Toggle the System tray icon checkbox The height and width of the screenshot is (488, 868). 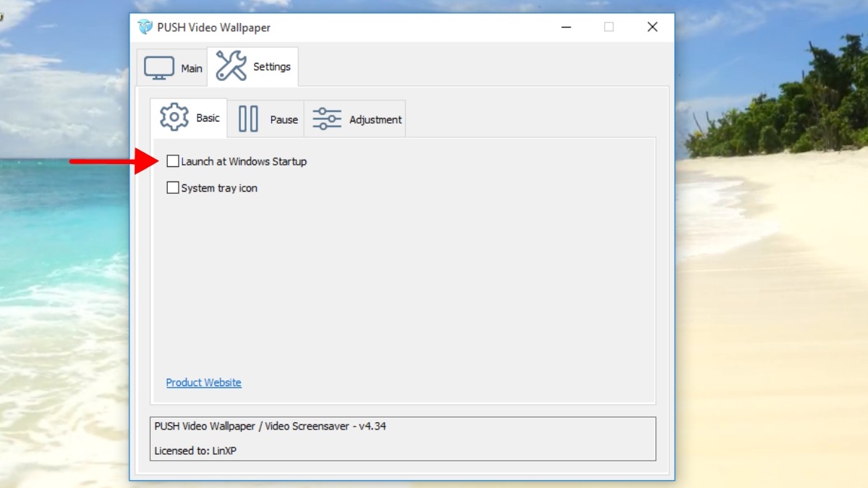coord(173,188)
